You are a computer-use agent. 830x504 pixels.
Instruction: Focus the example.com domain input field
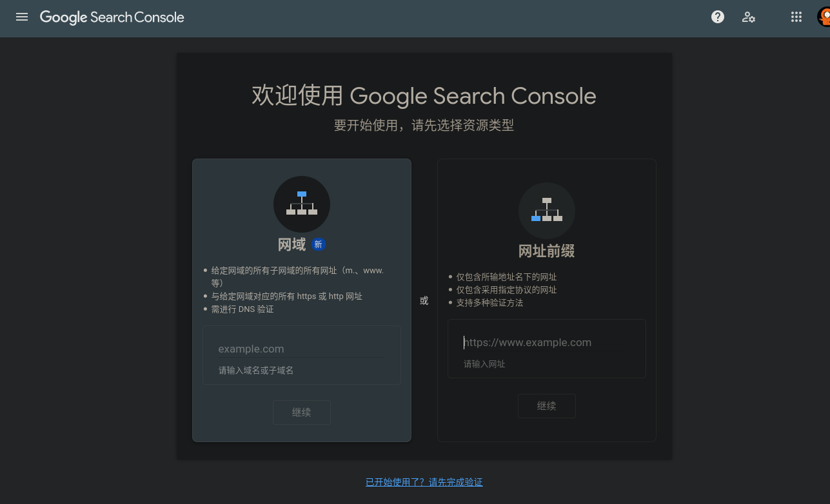click(302, 349)
